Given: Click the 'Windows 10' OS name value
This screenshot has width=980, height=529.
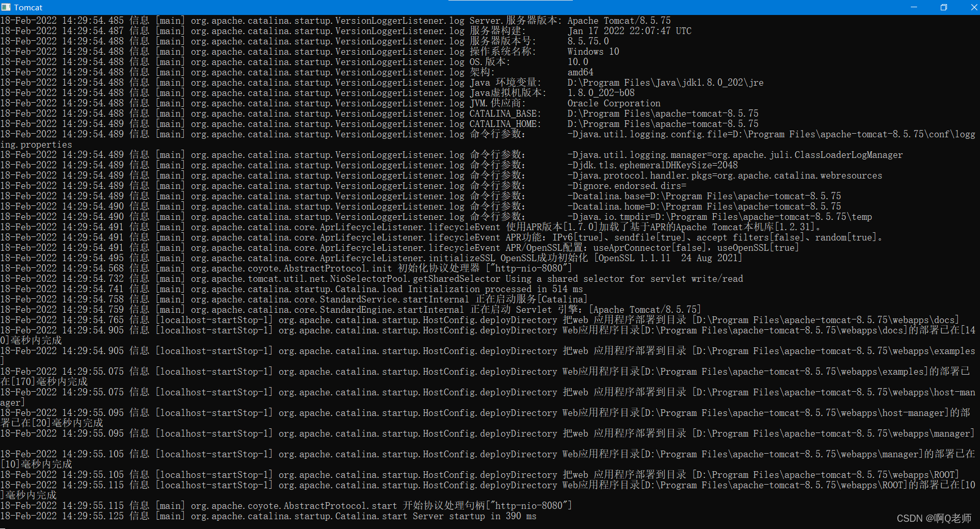Looking at the screenshot, I should (593, 52).
